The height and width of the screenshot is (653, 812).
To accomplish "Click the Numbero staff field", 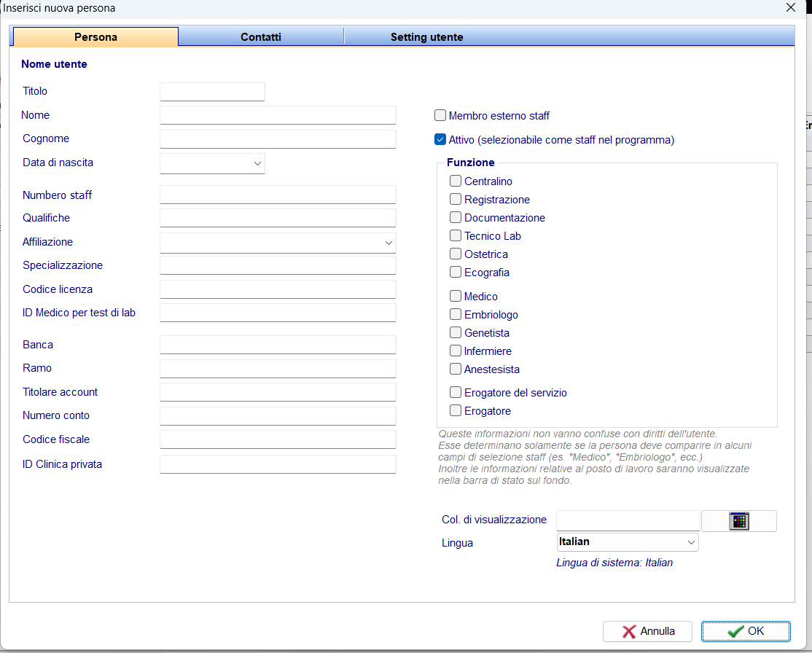I will pyautogui.click(x=278, y=195).
